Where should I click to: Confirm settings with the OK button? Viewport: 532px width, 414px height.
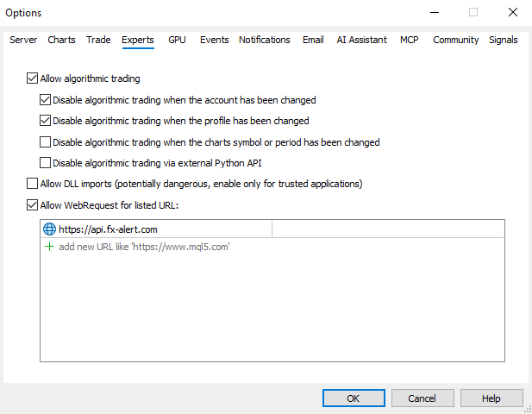pos(354,398)
